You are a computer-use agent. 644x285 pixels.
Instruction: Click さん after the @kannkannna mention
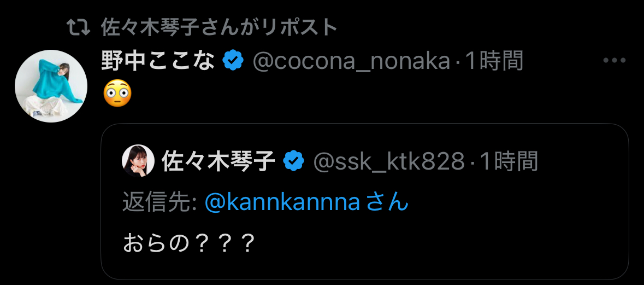387,203
